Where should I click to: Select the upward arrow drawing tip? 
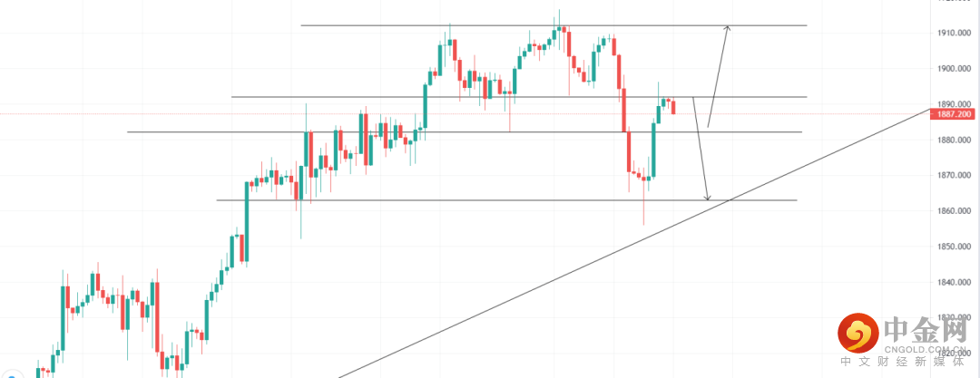coord(727,29)
